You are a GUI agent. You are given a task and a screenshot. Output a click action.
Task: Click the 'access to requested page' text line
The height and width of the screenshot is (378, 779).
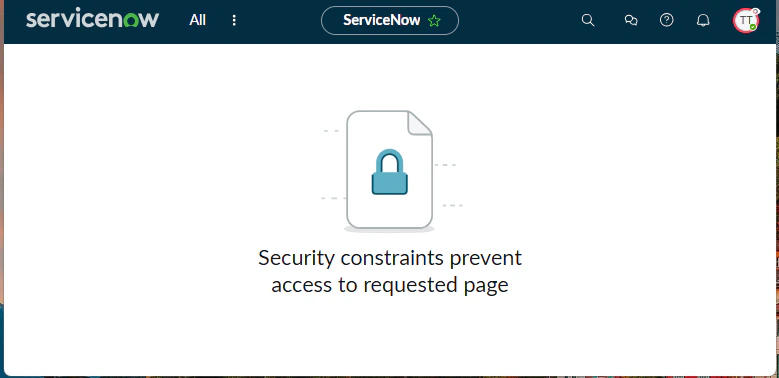pyautogui.click(x=390, y=285)
